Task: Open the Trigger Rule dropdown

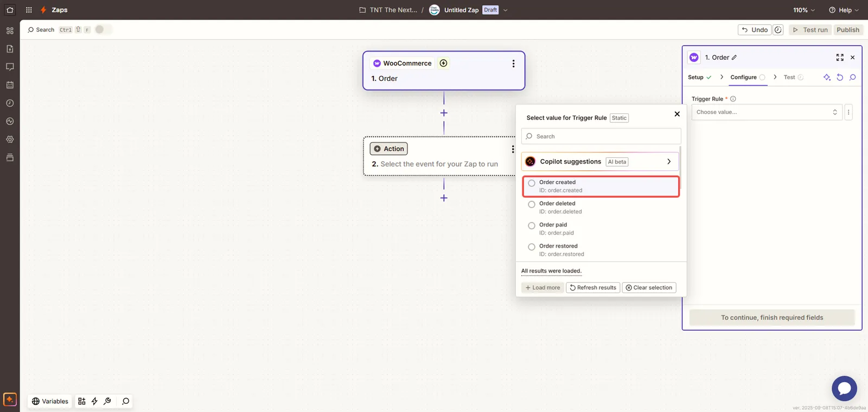Action: pos(766,112)
